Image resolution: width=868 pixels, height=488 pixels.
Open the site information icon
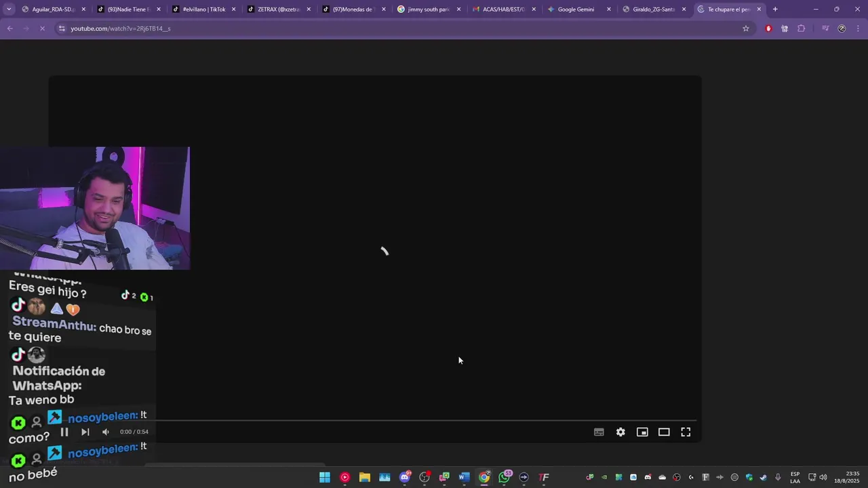coord(62,28)
